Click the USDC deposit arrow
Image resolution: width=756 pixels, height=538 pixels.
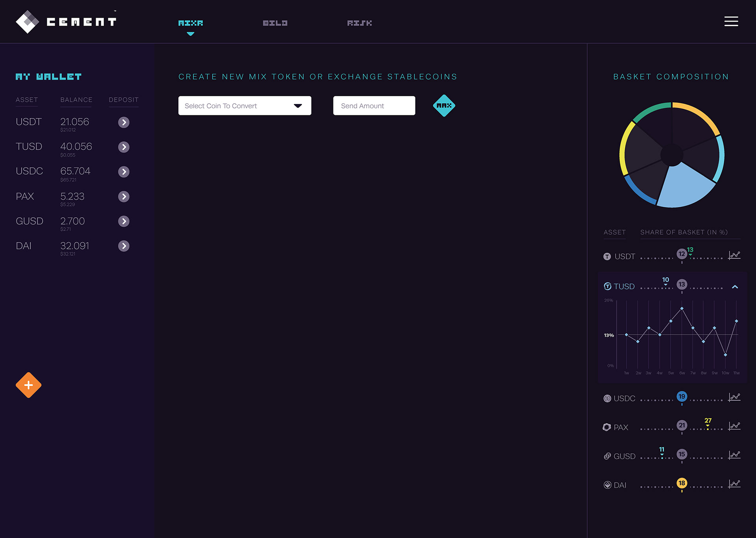[124, 172]
